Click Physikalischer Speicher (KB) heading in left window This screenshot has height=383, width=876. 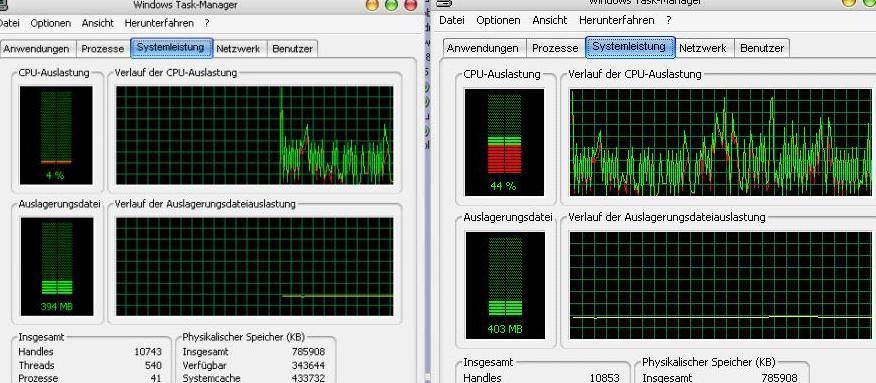244,337
